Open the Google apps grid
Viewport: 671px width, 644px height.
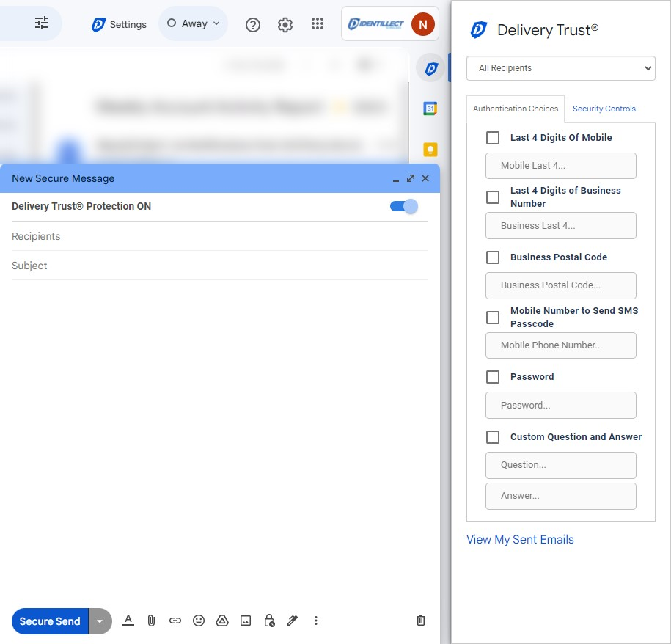point(317,24)
